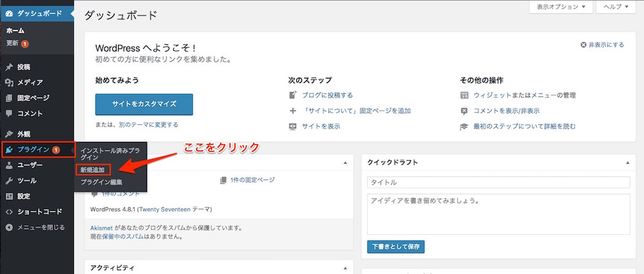Open the 別のテーマに変更する link
Screen dimensions: 644x274
click(x=149, y=124)
